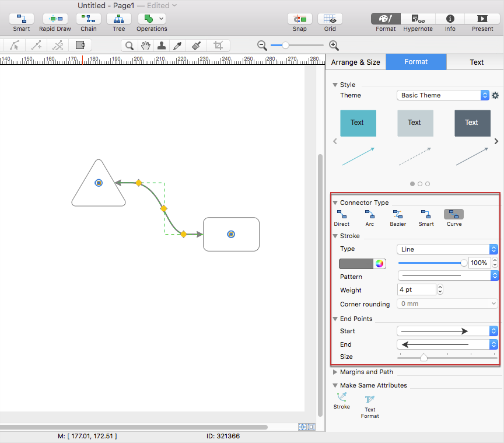Open the stroke Pattern dropdown

click(447, 275)
